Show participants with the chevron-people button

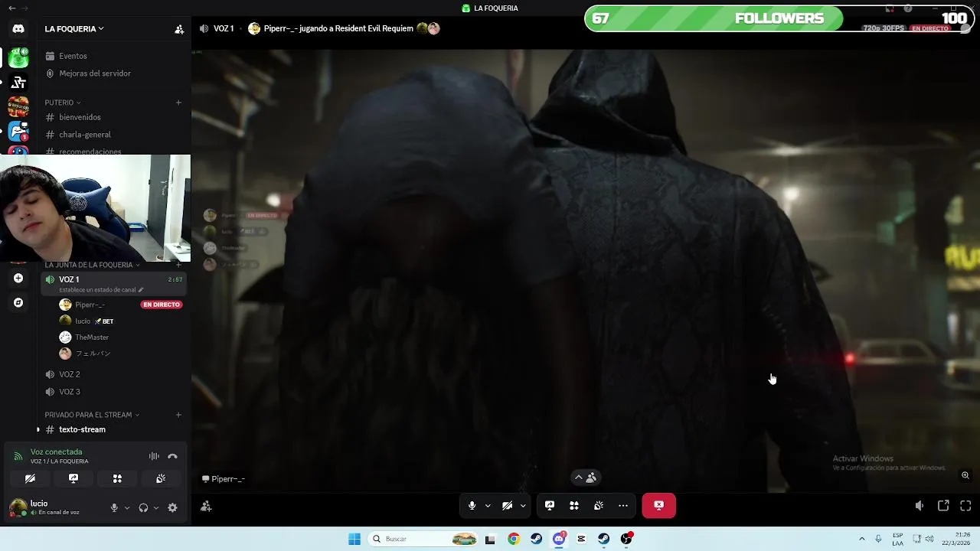pyautogui.click(x=586, y=478)
